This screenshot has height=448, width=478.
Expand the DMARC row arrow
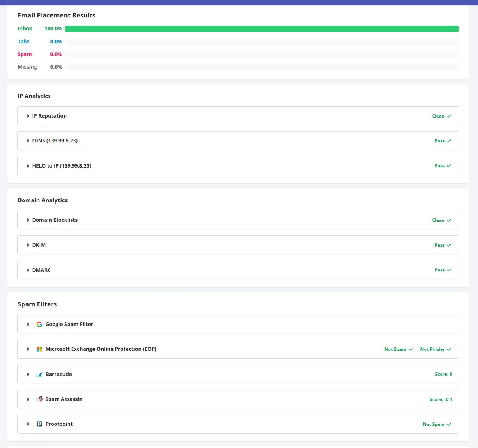point(28,270)
